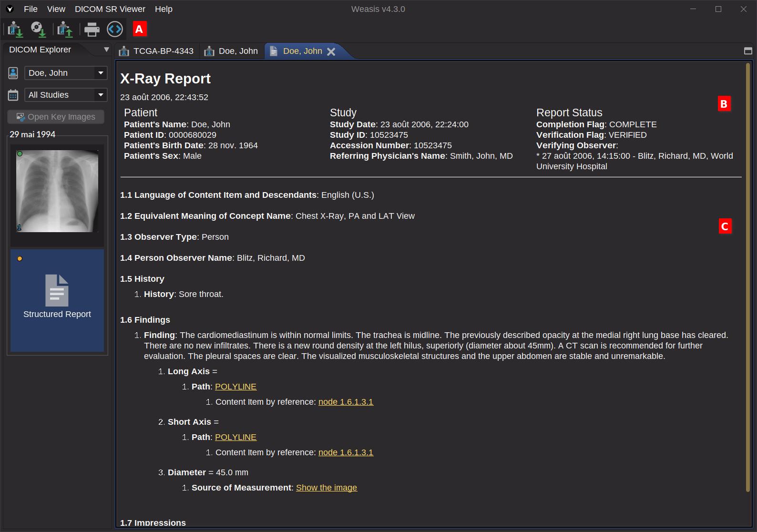Click the printer icon in toolbar
Viewport: 757px width, 532px height.
click(92, 30)
